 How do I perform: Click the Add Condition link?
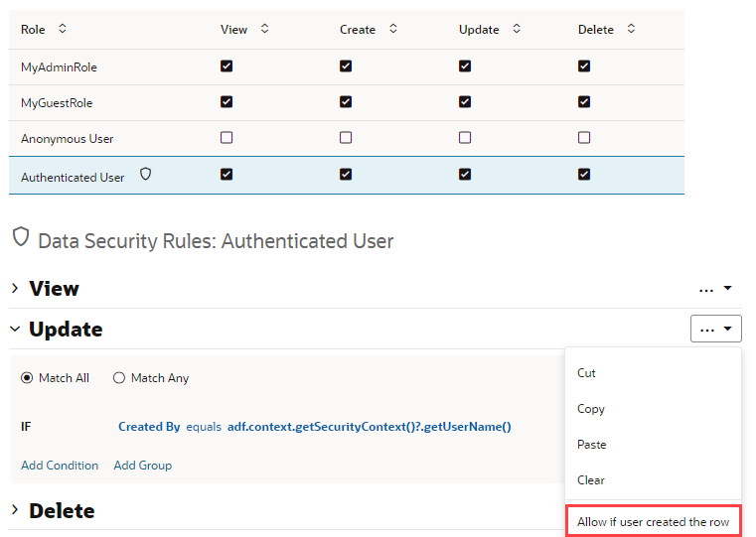(60, 466)
